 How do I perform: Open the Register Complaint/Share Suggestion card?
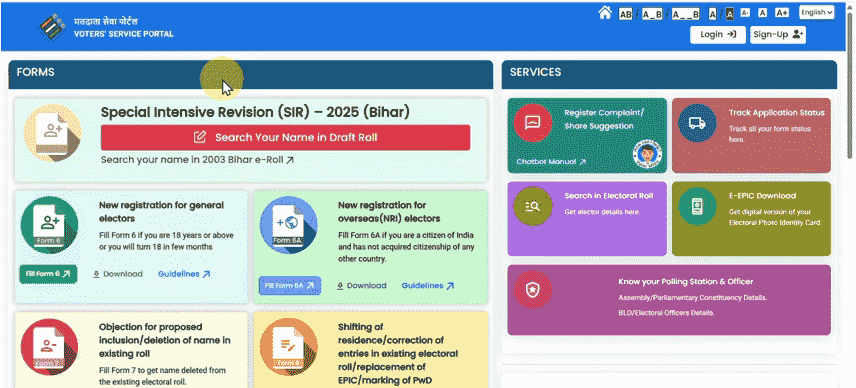point(587,136)
